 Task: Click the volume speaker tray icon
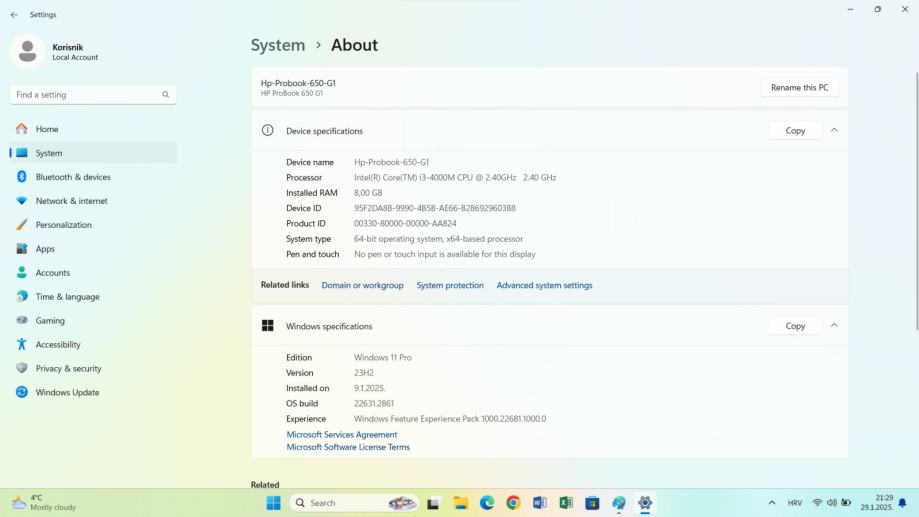coord(832,503)
